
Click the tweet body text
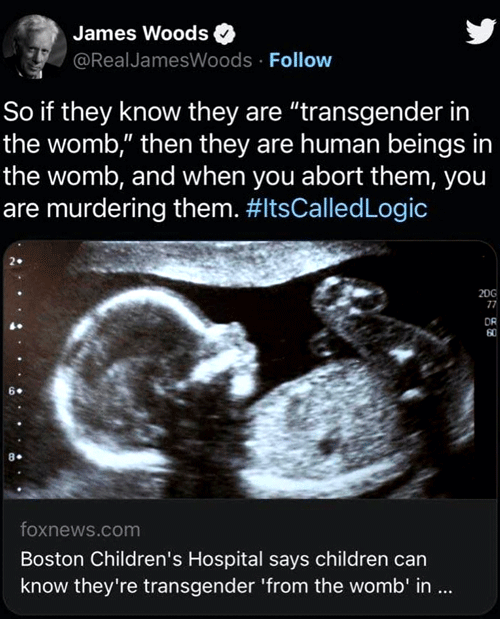(248, 161)
